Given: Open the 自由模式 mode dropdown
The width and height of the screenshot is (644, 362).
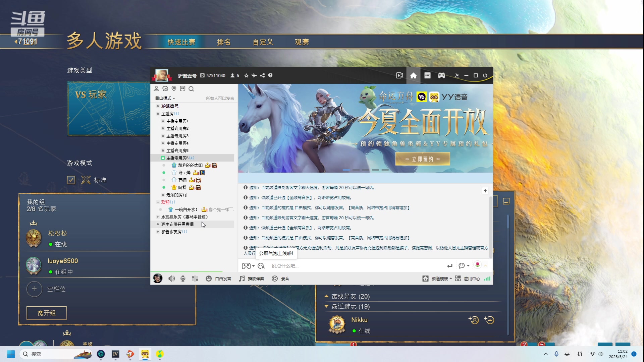Looking at the screenshot, I should click(165, 98).
